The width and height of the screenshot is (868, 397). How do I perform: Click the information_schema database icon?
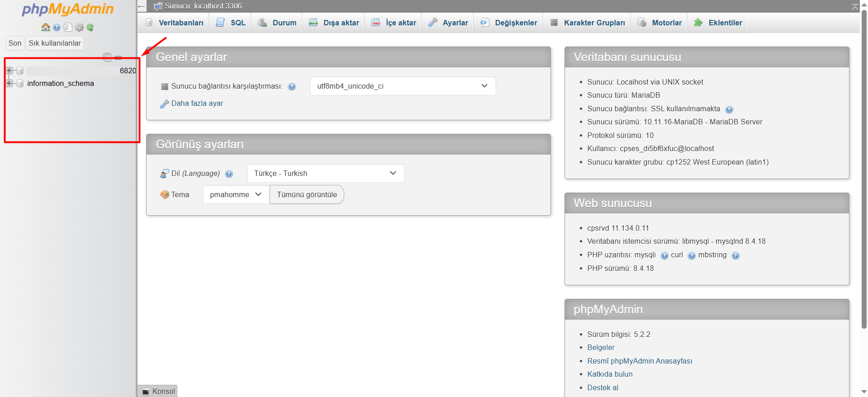coord(20,84)
